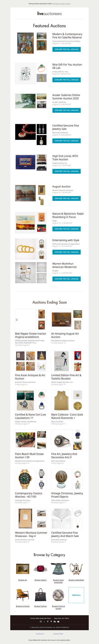
Task: Explore the Modern & Contemporary Fine Art catalog
Action: click(x=66, y=49)
